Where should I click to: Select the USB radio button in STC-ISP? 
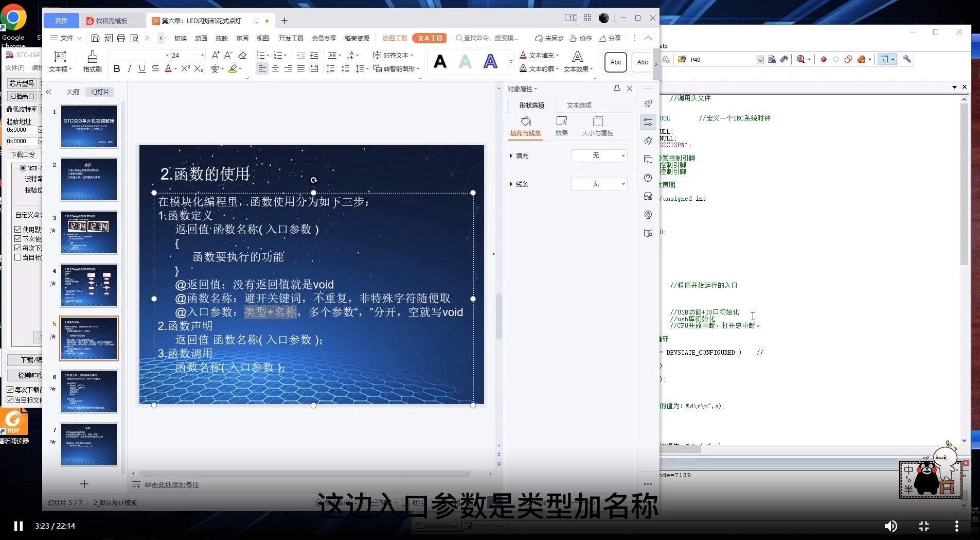[23, 168]
